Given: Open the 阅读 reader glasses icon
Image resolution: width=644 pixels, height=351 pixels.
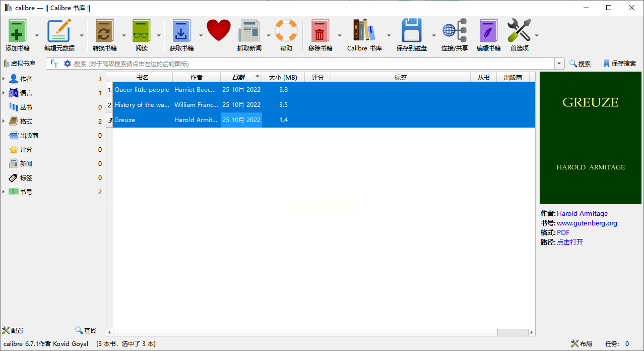Looking at the screenshot, I should click(142, 31).
